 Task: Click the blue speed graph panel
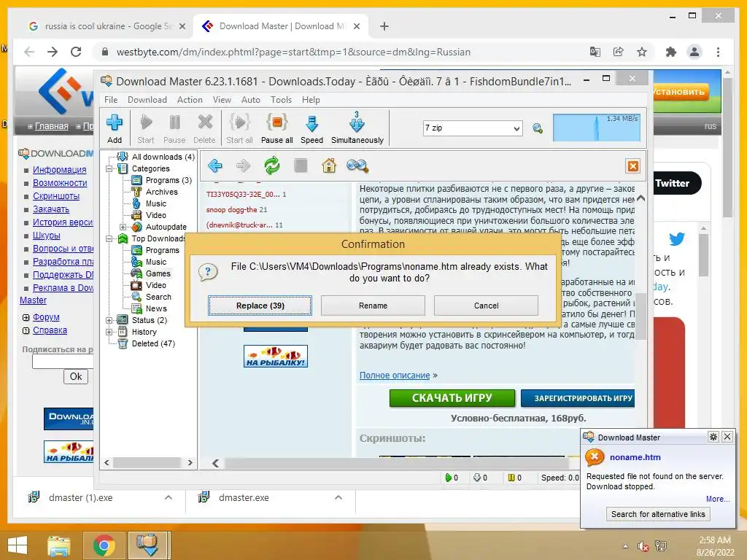[x=597, y=127]
